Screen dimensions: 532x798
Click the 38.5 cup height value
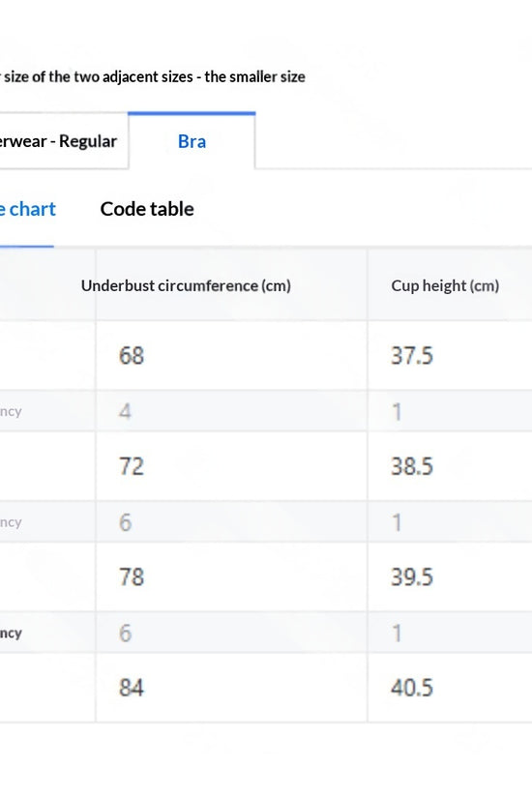tap(412, 466)
